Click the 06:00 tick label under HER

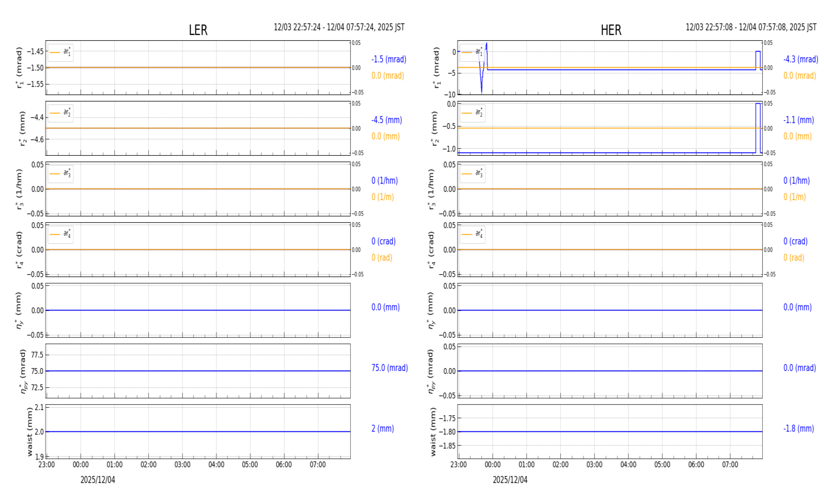pyautogui.click(x=696, y=465)
